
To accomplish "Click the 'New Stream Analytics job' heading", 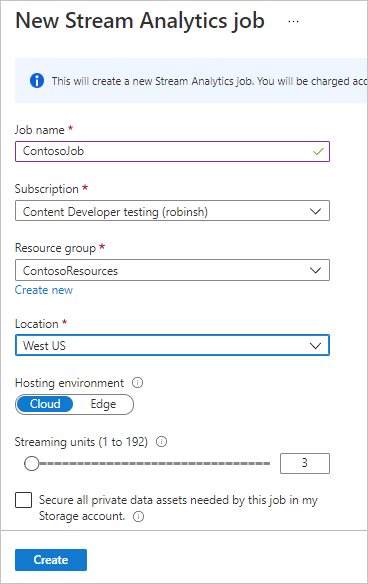I will pyautogui.click(x=140, y=21).
